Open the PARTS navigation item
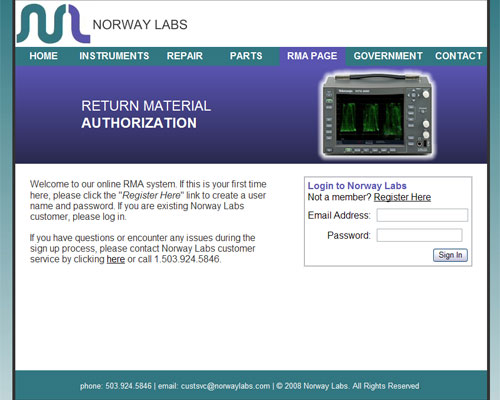 tap(246, 56)
